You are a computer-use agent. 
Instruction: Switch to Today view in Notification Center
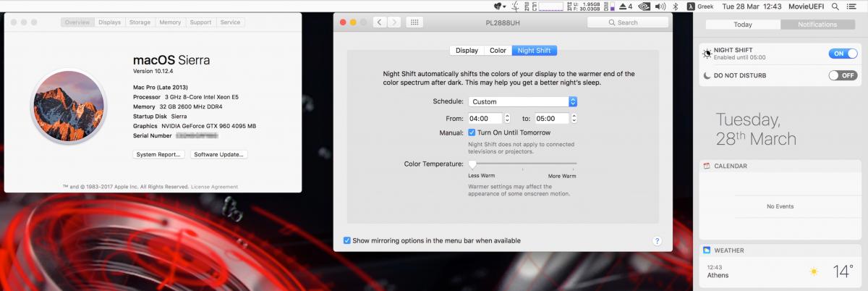click(x=742, y=25)
